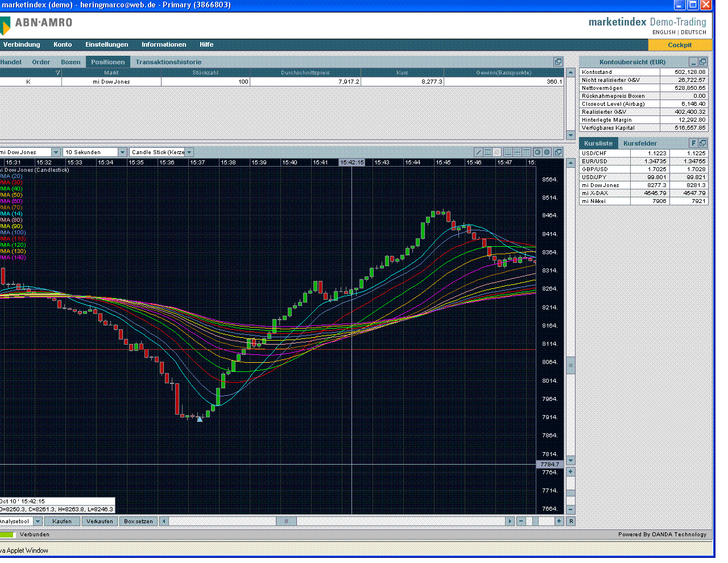Zoom in the chart with plus button
Viewport: 728px width, 563px height.
tap(559, 521)
